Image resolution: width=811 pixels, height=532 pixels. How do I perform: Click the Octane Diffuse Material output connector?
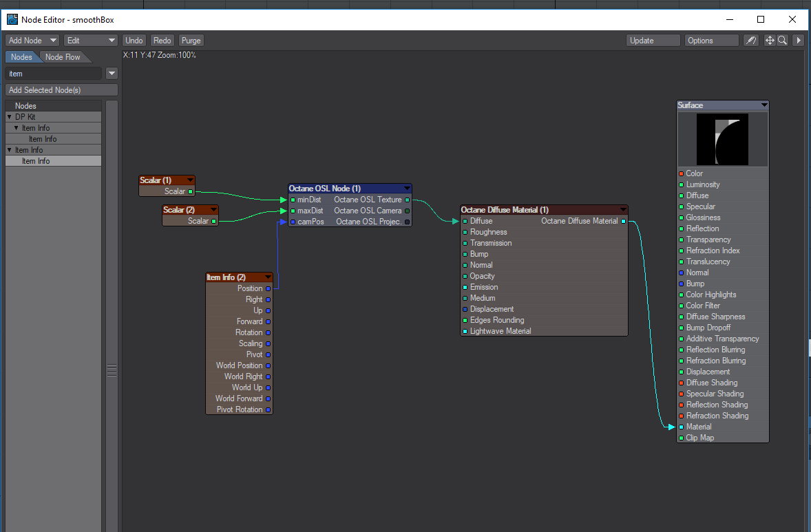[x=623, y=222]
